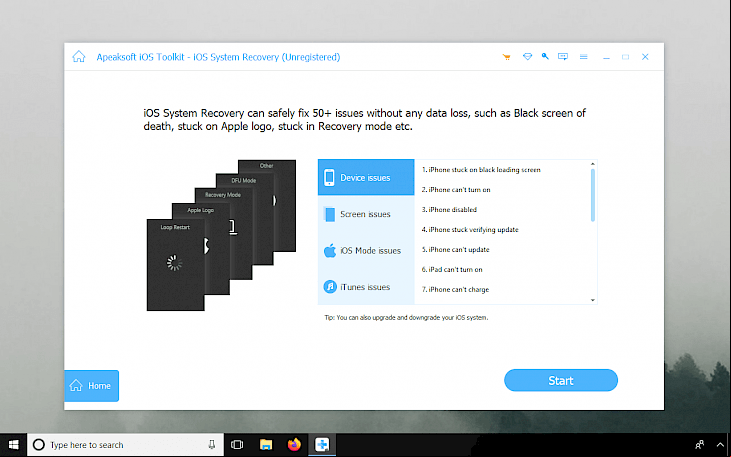Click the taskbar search box

tap(126, 445)
